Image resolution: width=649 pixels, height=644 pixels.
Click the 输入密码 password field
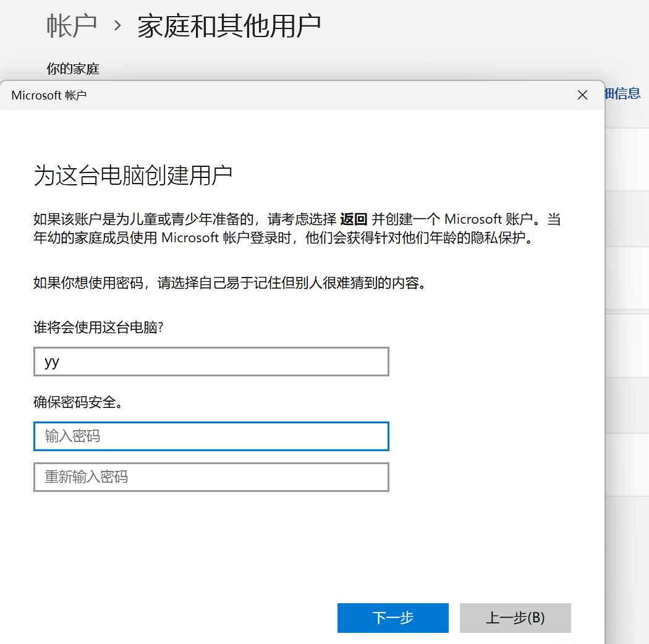211,436
